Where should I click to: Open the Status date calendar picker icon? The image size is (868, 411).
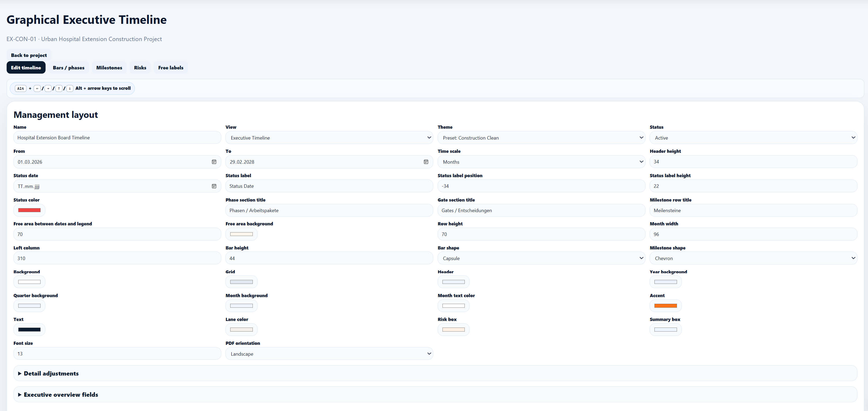(x=214, y=186)
